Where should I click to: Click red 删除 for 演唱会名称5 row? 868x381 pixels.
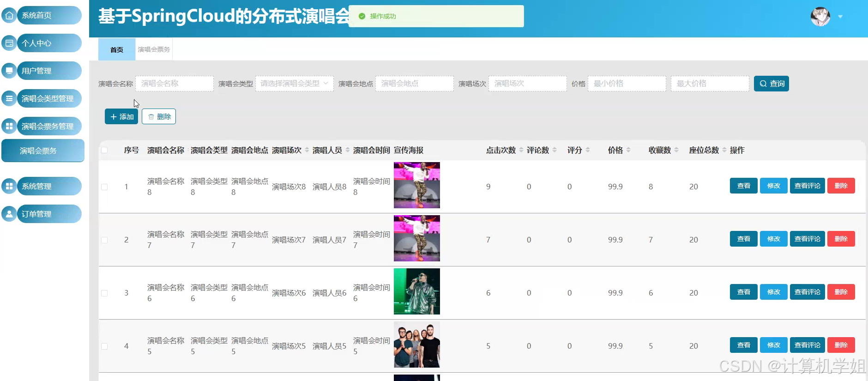(841, 345)
